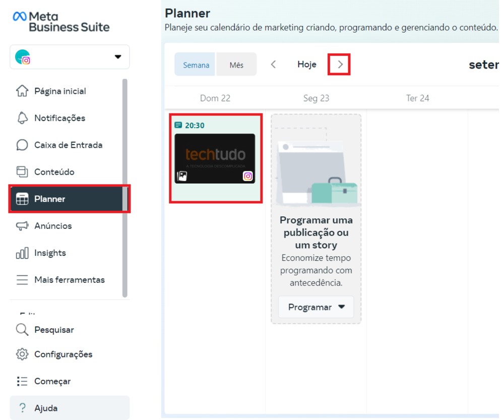Advance to next week with the chevron
The width and height of the screenshot is (504, 420).
pos(340,64)
